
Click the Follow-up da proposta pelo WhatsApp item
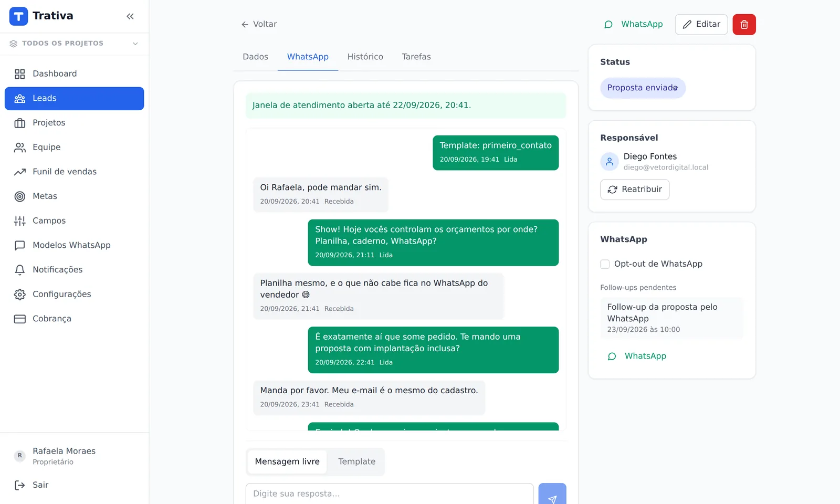pyautogui.click(x=672, y=318)
